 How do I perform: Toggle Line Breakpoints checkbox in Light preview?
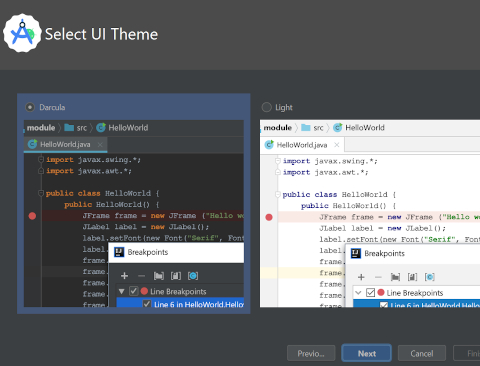tap(370, 292)
